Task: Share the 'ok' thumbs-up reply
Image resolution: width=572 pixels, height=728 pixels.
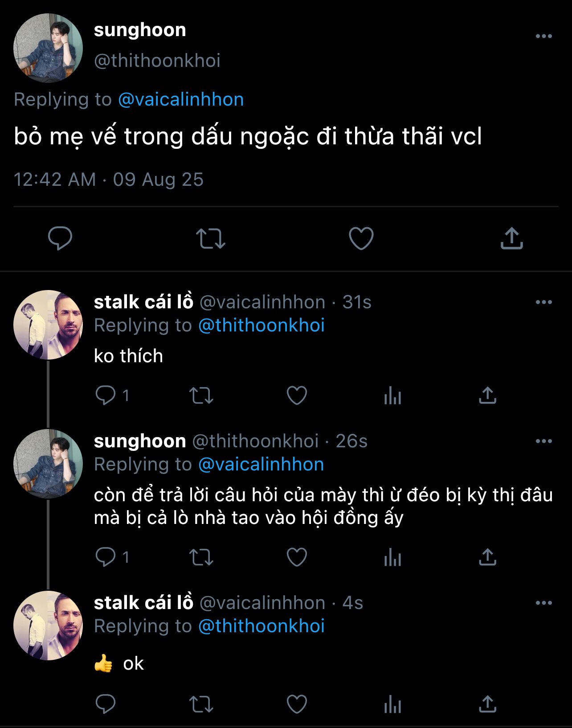Action: pos(487,704)
